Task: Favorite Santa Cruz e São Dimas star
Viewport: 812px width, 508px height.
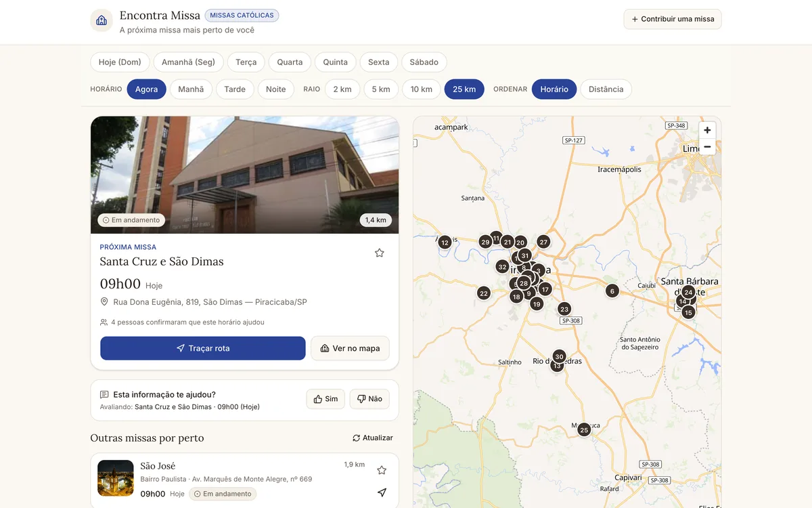Action: click(380, 253)
